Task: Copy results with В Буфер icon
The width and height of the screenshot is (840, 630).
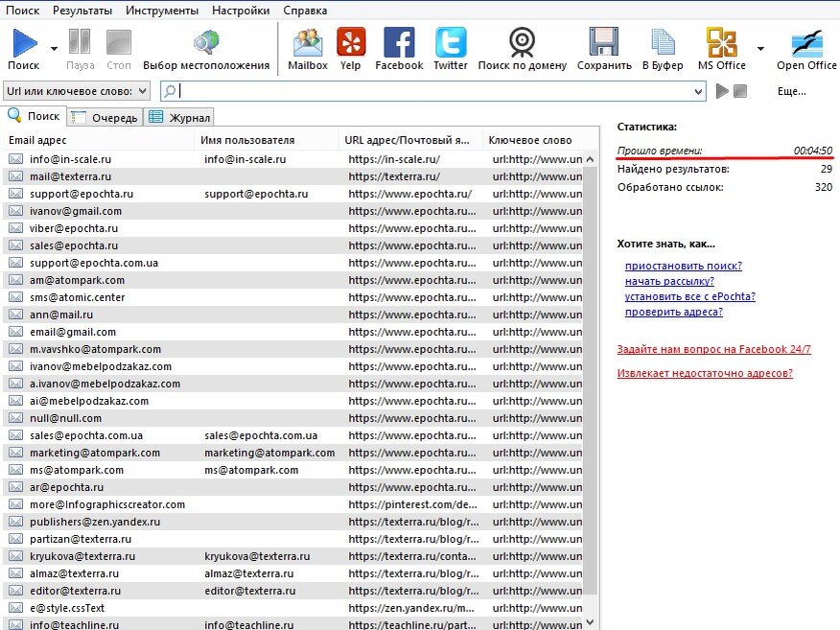Action: click(663, 42)
